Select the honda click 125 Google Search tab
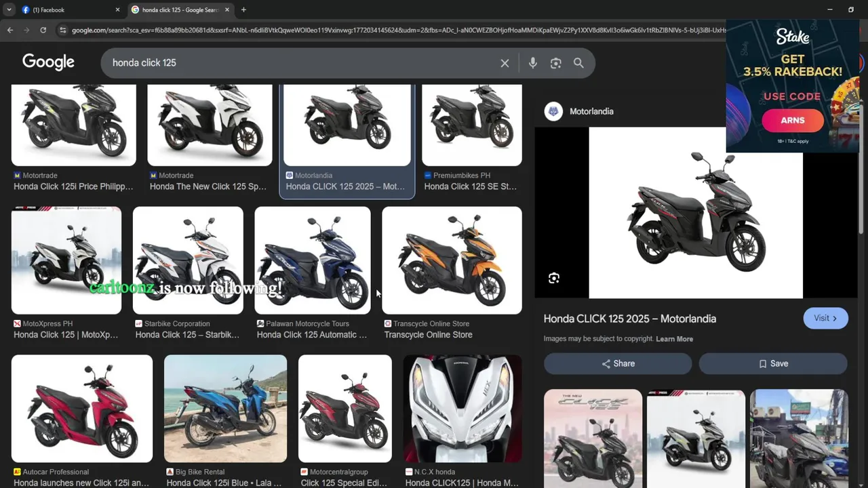 pyautogui.click(x=180, y=9)
